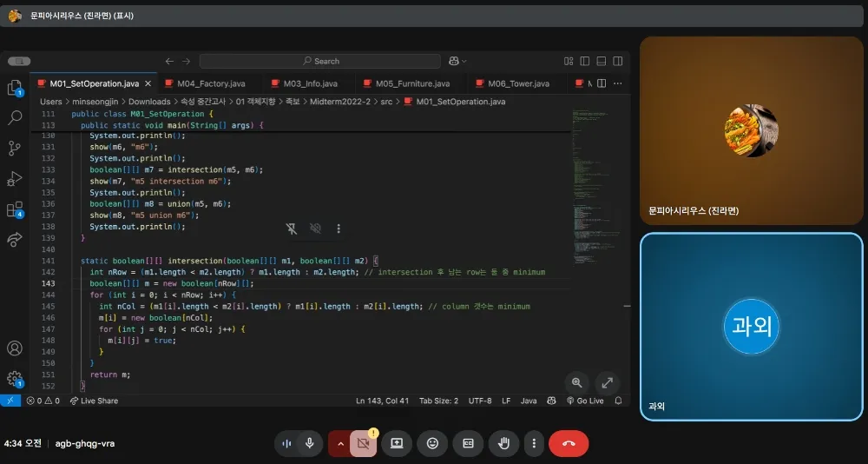Screen dimensions: 868x464
Task: Toggle the Primary Side Bar layout icon
Action: (x=584, y=61)
